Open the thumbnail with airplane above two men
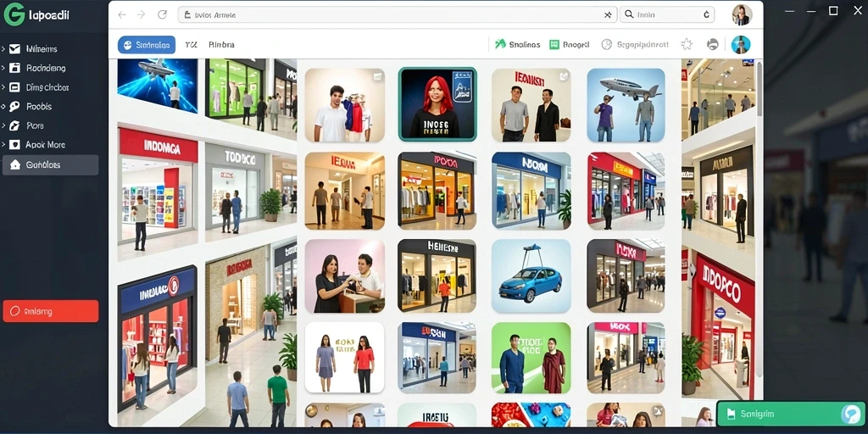Image resolution: width=868 pixels, height=434 pixels. [x=626, y=105]
